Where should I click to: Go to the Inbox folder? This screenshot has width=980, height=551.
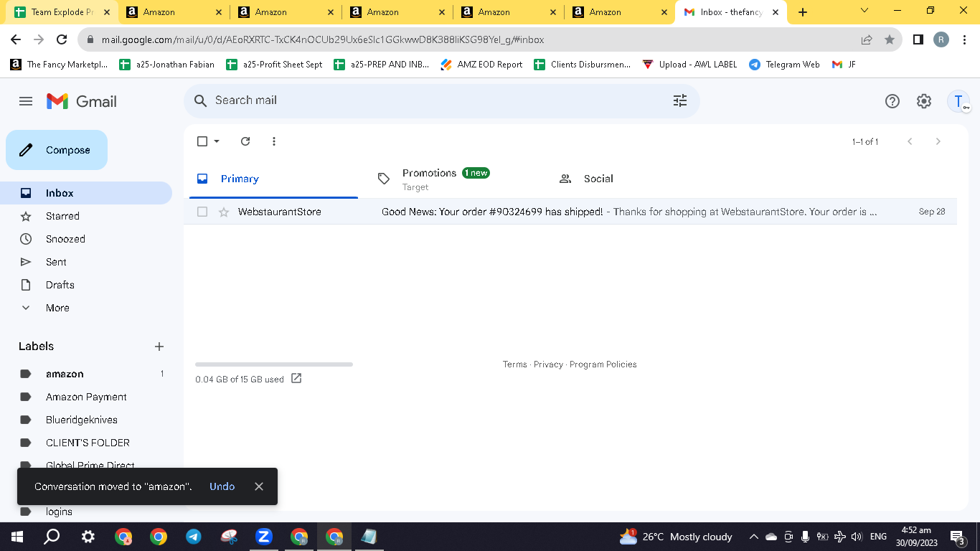(x=86, y=193)
